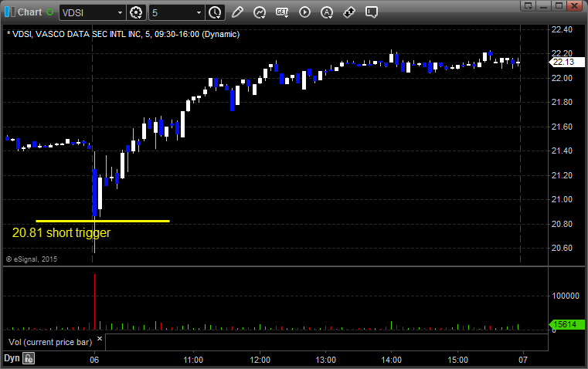588x369 pixels.
Task: Click the chart comment bubble icon
Action: coord(371,12)
